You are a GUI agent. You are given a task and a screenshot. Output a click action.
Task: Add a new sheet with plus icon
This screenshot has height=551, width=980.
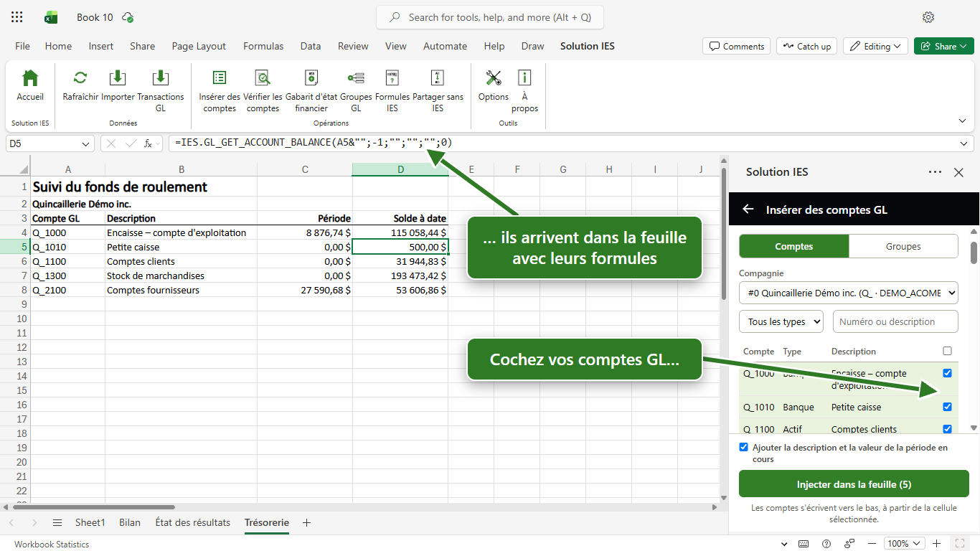[306, 522]
